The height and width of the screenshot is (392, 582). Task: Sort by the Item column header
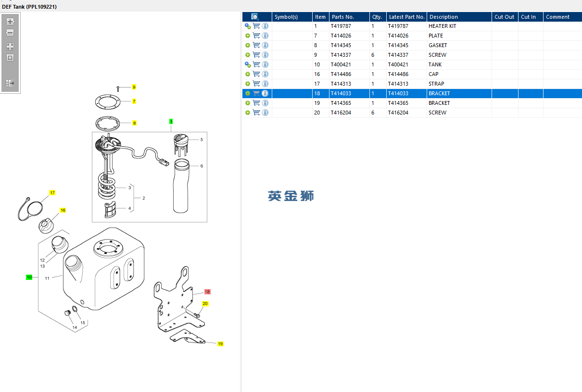click(320, 17)
